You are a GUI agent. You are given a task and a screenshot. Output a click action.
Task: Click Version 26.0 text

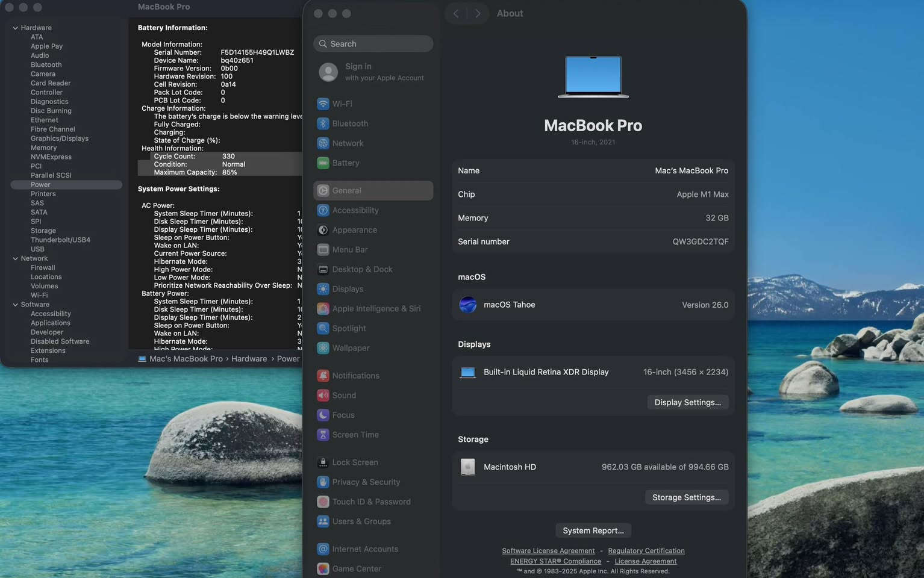[x=705, y=305]
